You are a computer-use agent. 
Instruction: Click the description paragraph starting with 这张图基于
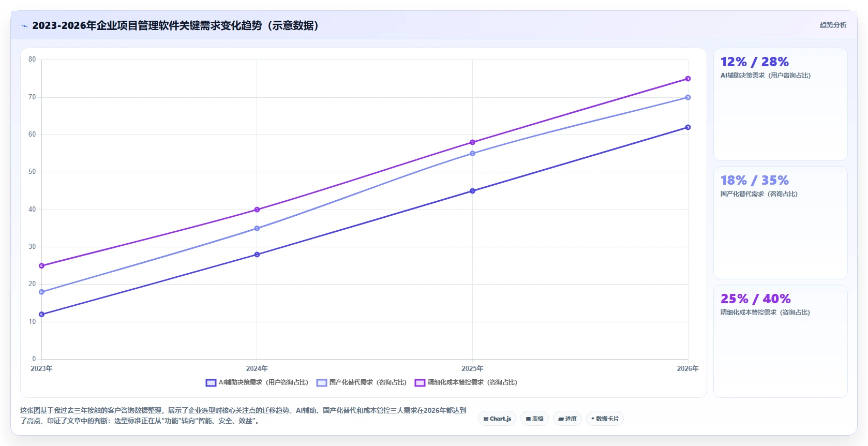coord(243,415)
